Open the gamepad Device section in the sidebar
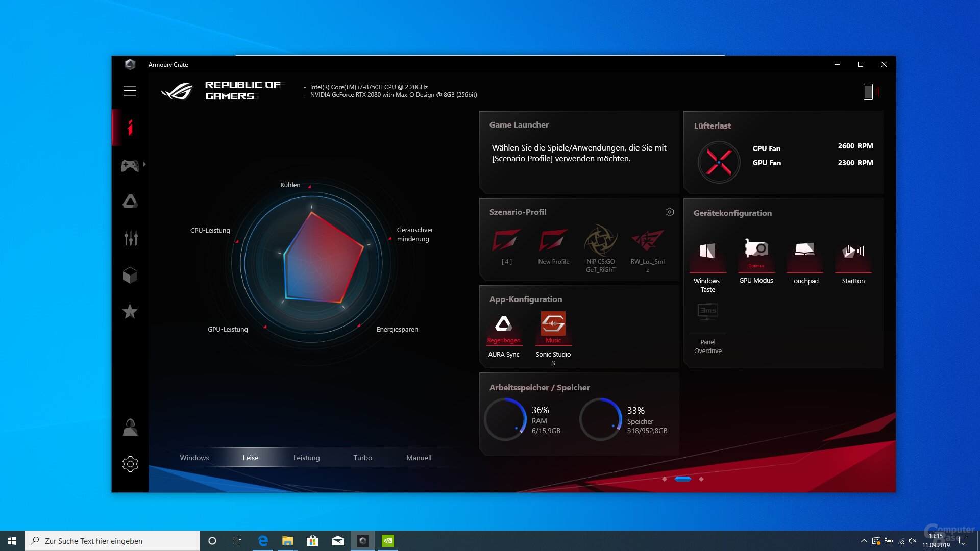 coord(130,165)
